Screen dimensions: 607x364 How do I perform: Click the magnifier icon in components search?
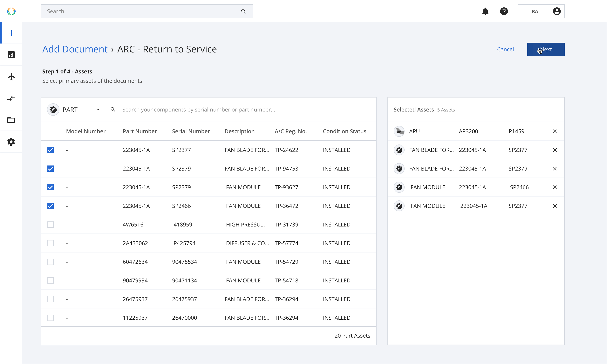113,110
